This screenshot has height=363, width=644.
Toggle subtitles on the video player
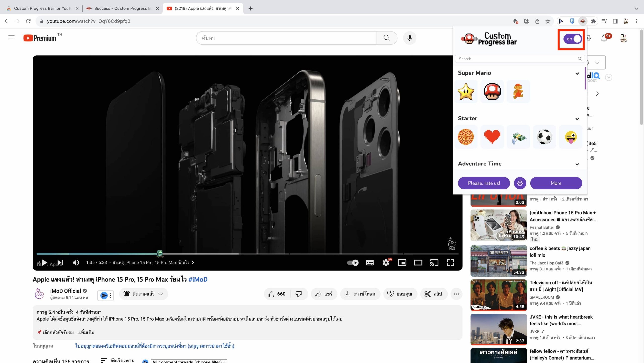click(370, 263)
